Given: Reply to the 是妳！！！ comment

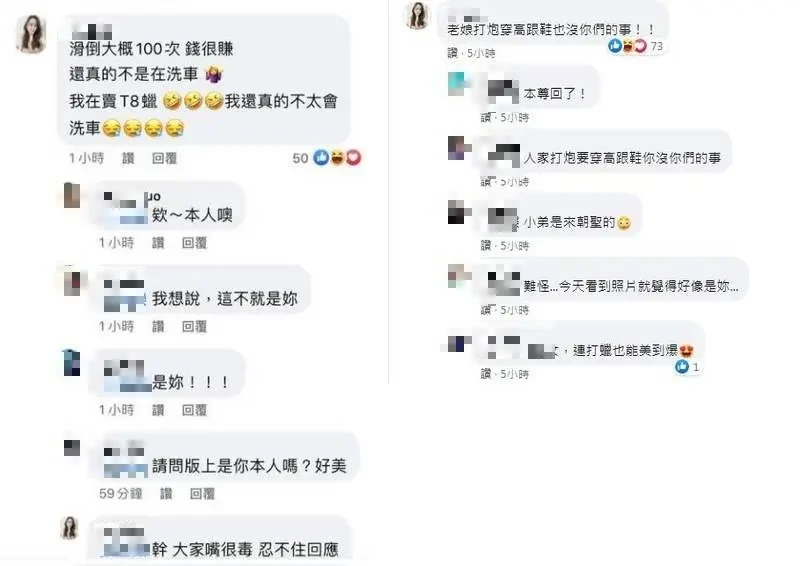Looking at the screenshot, I should (x=194, y=410).
